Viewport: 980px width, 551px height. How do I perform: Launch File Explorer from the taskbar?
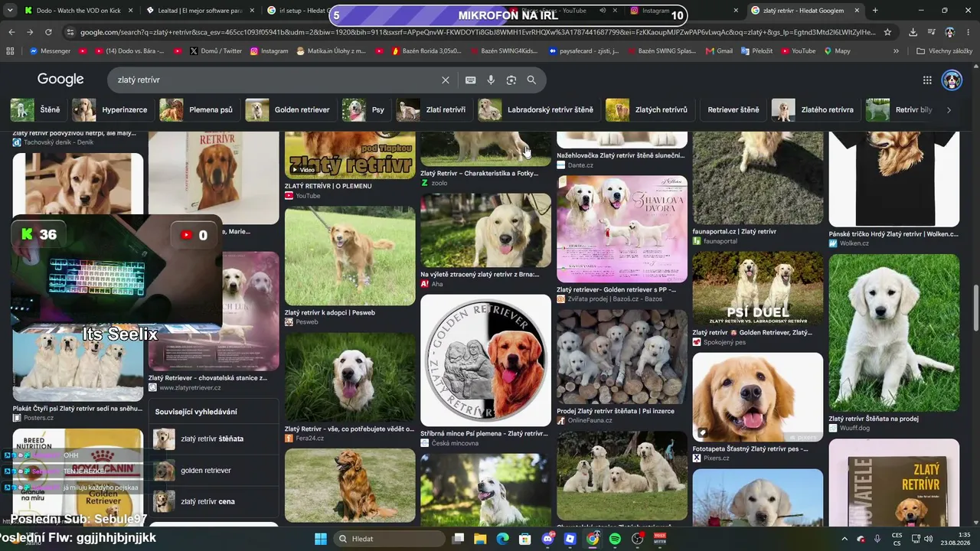(x=480, y=539)
